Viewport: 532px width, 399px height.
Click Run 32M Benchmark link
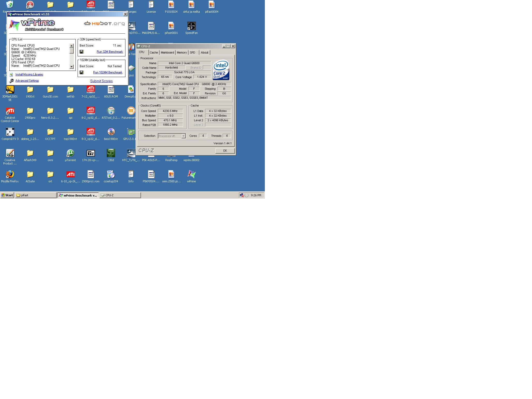110,52
